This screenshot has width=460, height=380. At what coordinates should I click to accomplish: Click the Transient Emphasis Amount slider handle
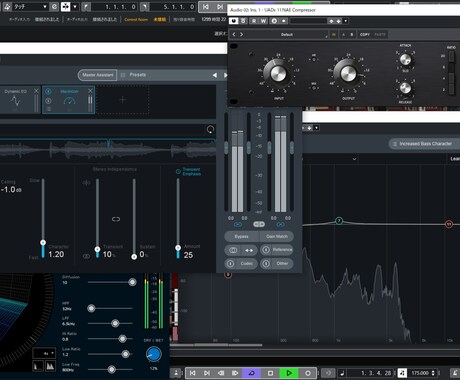point(178,248)
